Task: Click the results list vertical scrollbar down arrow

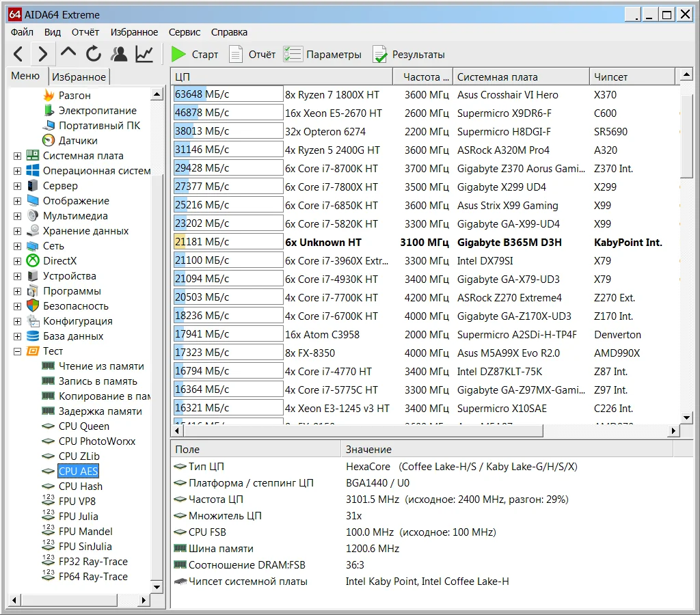Action: pos(687,417)
